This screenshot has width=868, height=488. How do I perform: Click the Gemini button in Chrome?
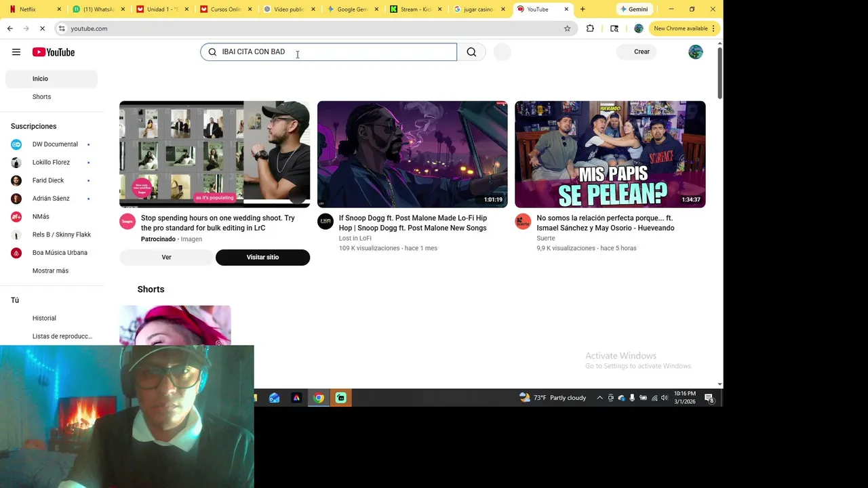[x=634, y=9]
